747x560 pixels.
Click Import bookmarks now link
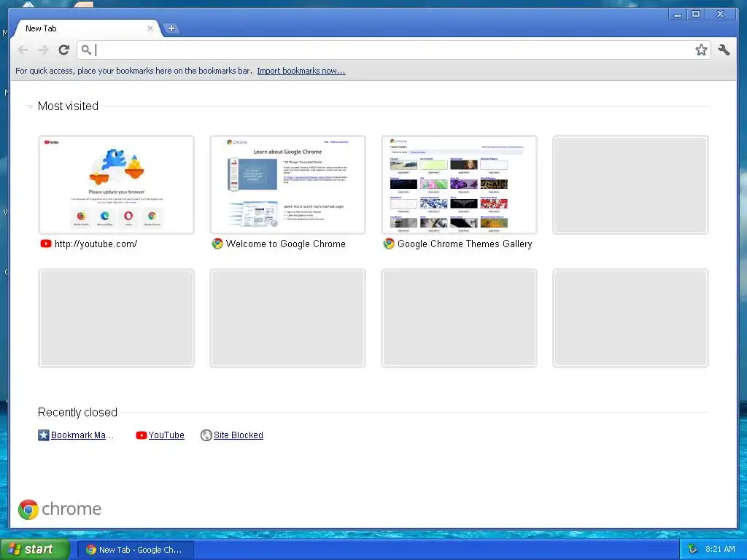point(301,71)
